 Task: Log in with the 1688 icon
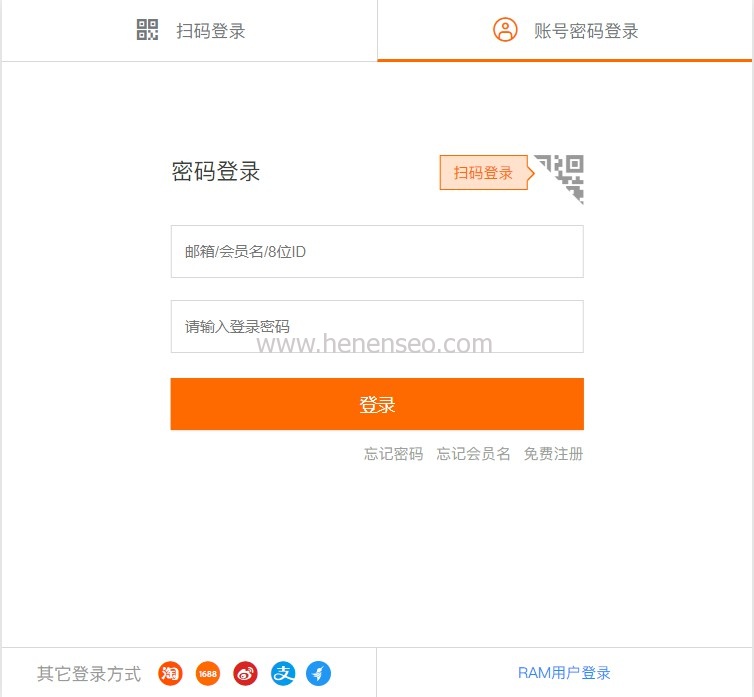coord(208,673)
